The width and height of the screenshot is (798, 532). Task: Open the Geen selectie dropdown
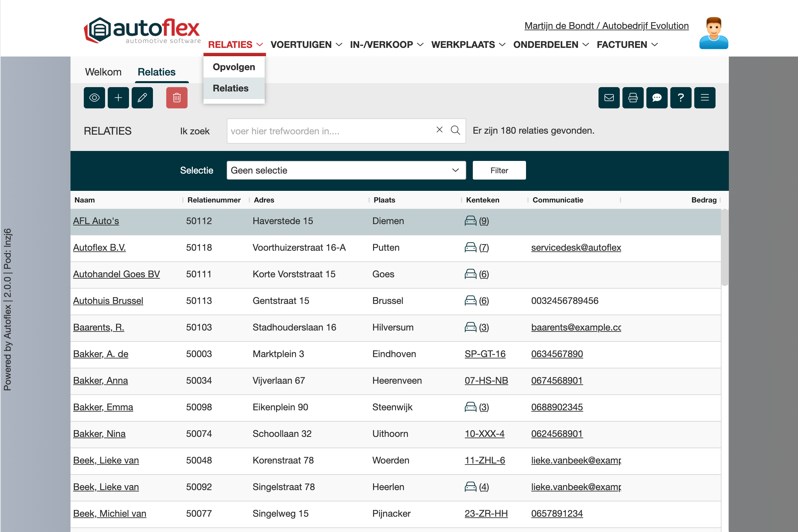pos(346,170)
